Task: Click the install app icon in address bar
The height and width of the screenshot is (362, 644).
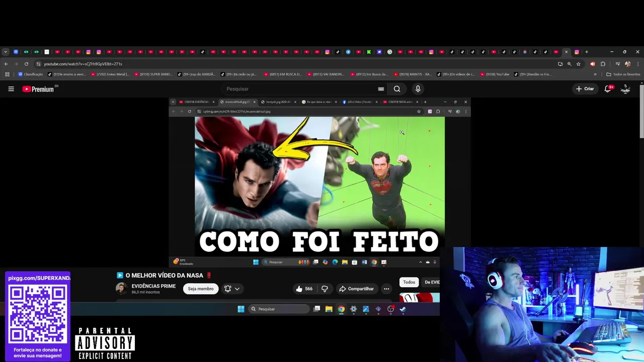Action: 560,64
